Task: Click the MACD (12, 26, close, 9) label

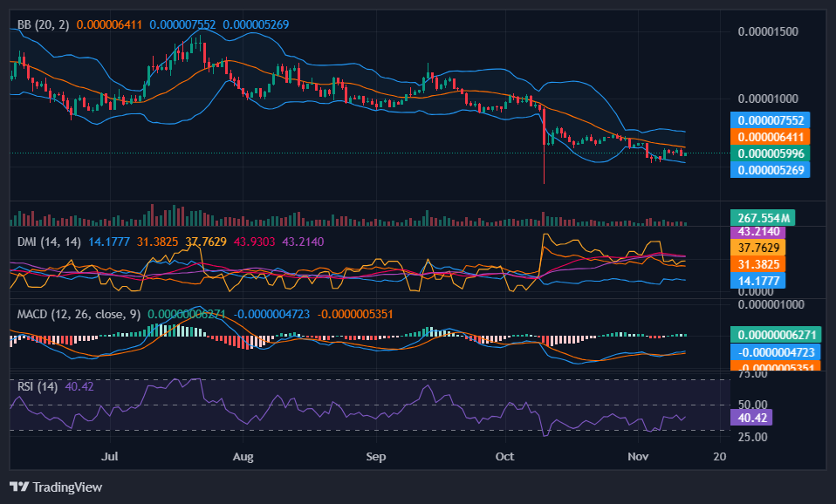Action: [78, 313]
